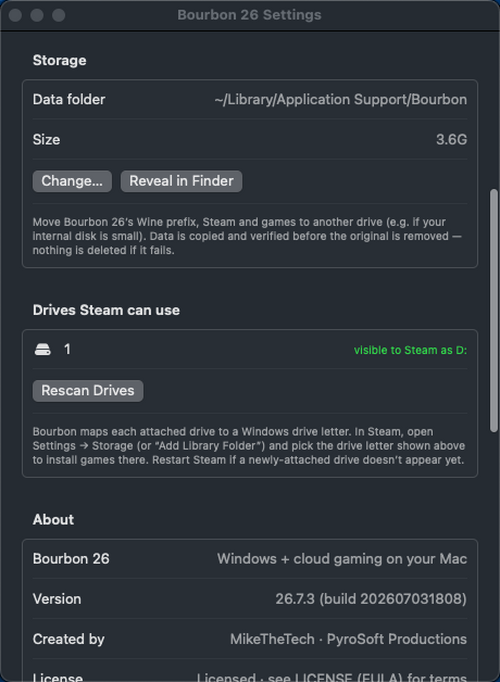The height and width of the screenshot is (682, 500).
Task: Click the Storage section heading
Action: (60, 60)
